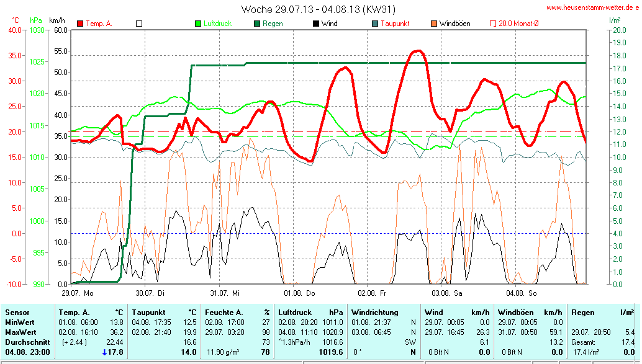Click the black Wind legend square
This screenshot has height=364, width=642.
(x=316, y=24)
